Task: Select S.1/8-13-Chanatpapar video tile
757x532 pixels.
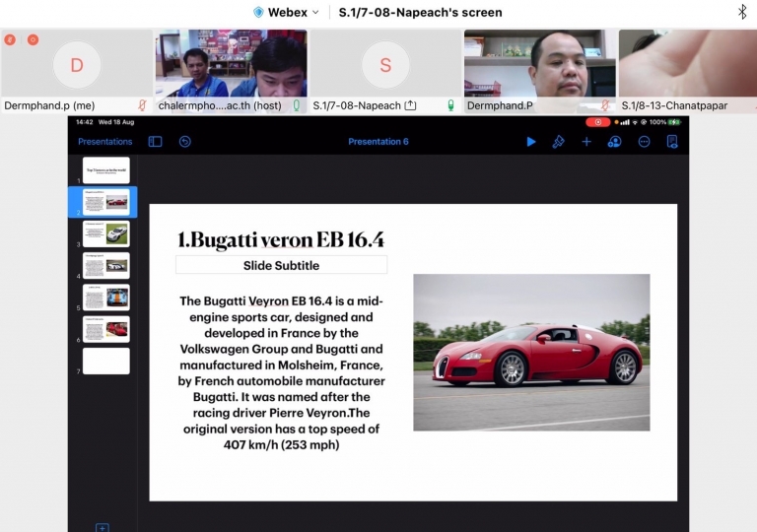Action: pos(688,72)
